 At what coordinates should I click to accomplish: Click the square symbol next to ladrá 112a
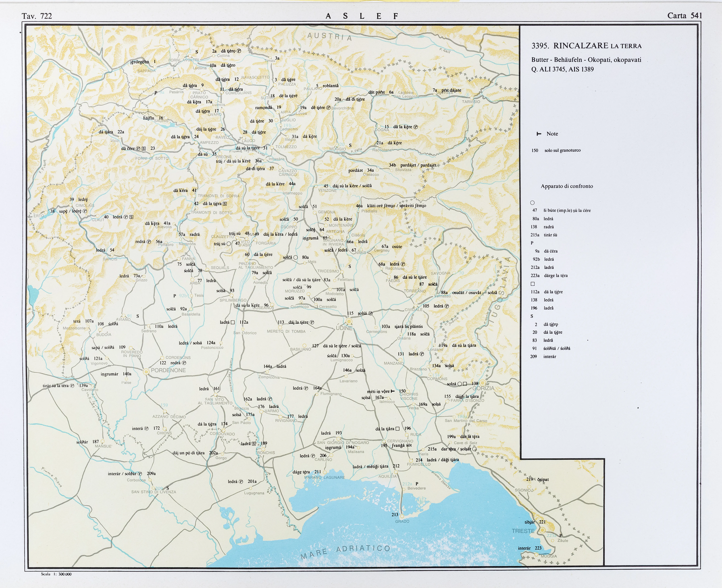233,322
